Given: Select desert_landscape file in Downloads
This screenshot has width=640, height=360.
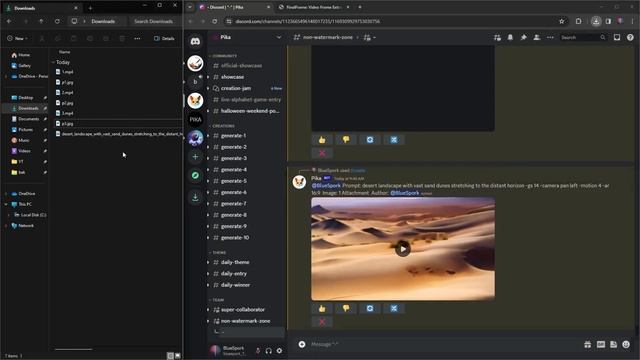Looking at the screenshot, I should (118, 134).
